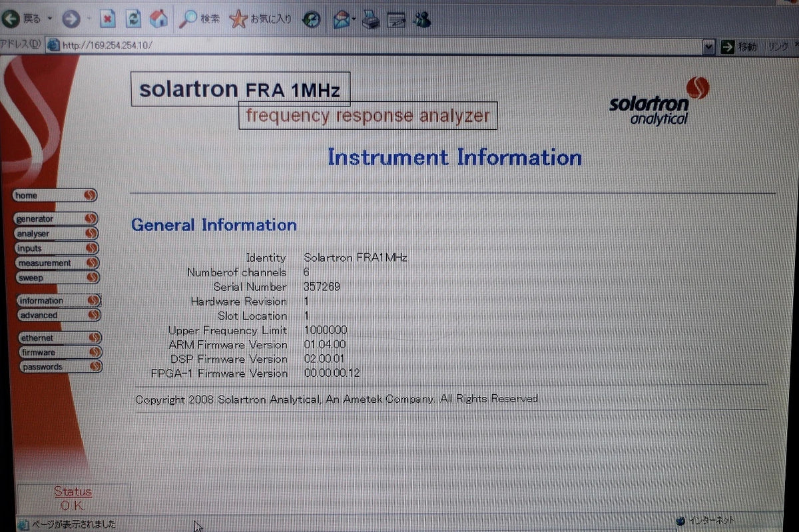Open the ethernet settings sidebar button

point(60,338)
